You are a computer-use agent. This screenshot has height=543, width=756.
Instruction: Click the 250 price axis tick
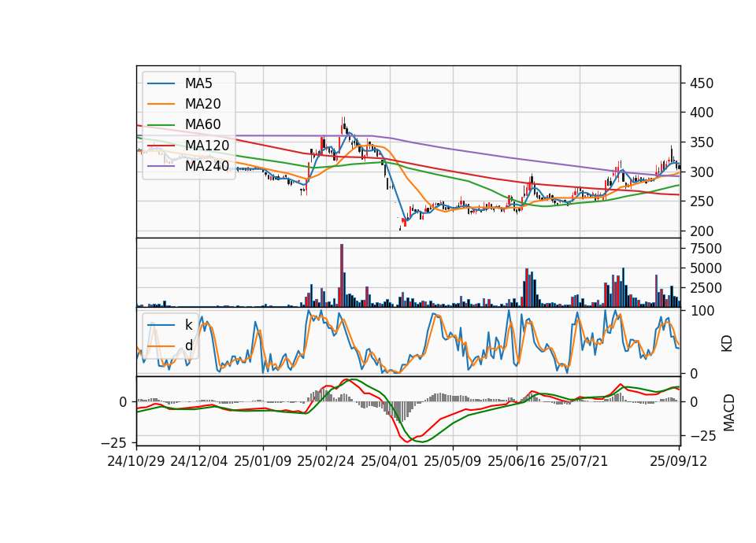pyautogui.click(x=702, y=201)
